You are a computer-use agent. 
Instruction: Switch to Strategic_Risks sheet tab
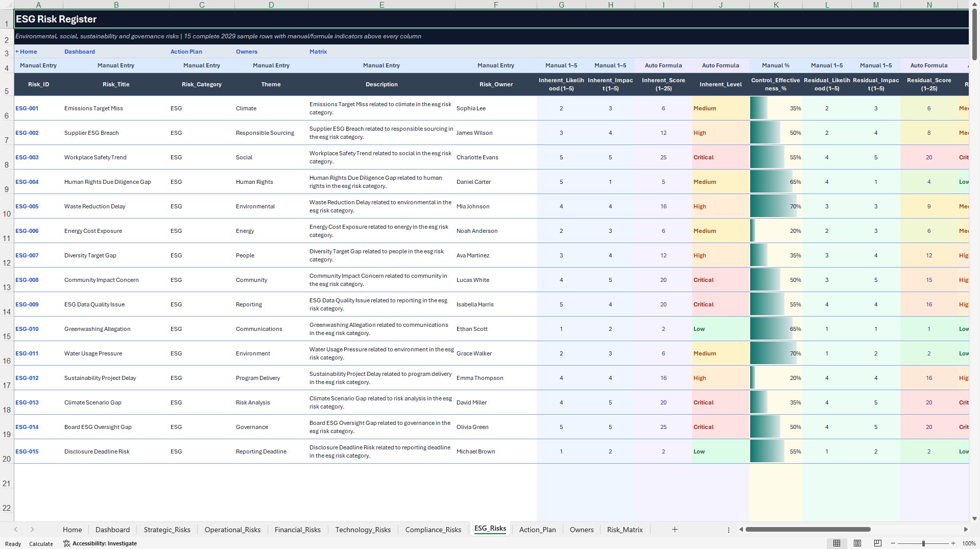167,530
